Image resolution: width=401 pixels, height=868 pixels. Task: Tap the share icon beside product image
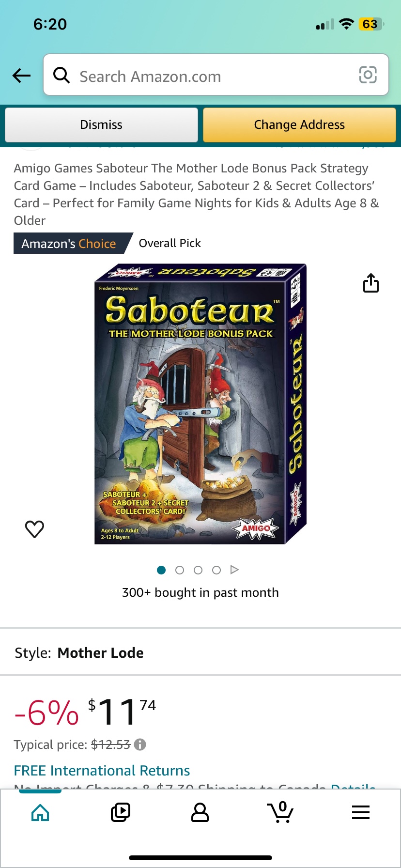pyautogui.click(x=371, y=283)
